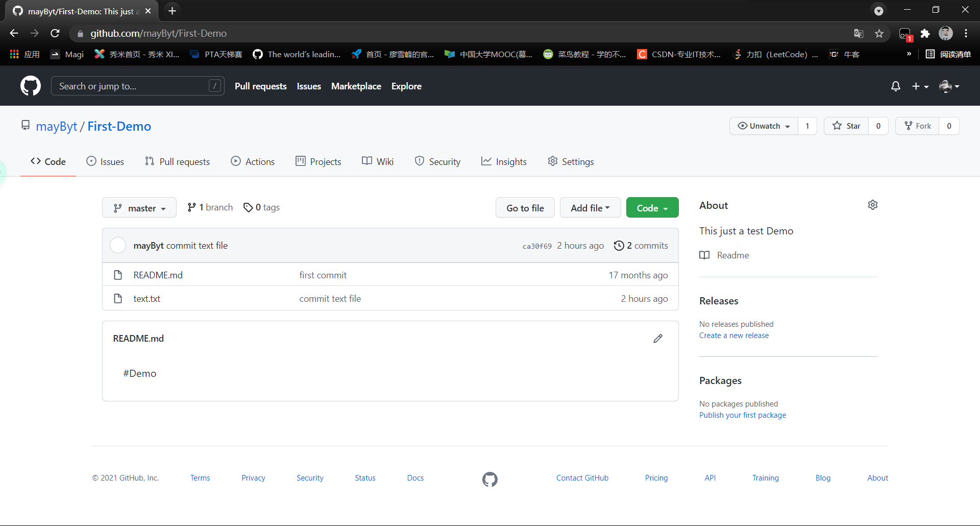This screenshot has height=526, width=980.
Task: Open the Chrome three-dot menu
Action: click(966, 33)
